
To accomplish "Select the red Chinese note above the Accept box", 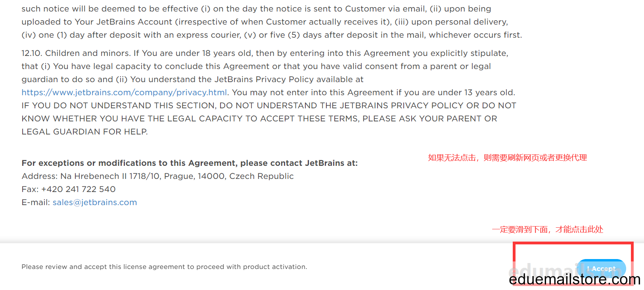I will point(547,229).
